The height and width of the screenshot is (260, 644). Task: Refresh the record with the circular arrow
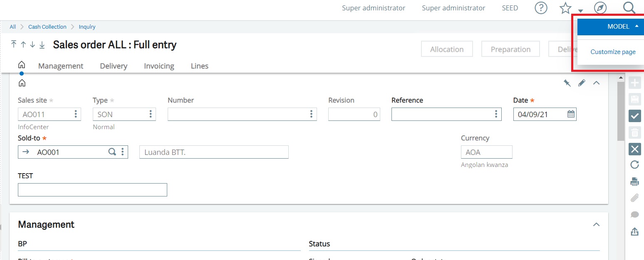pyautogui.click(x=634, y=164)
